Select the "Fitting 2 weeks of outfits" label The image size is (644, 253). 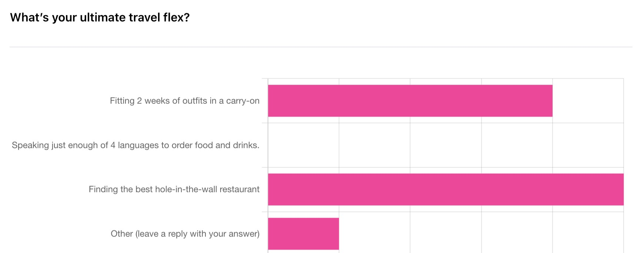tap(184, 101)
